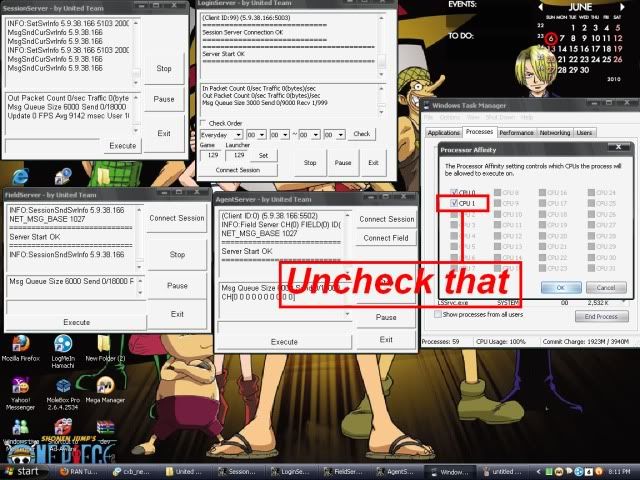
Task: Open Yahoo! Messenger desktop shortcut
Action: click(x=20, y=386)
